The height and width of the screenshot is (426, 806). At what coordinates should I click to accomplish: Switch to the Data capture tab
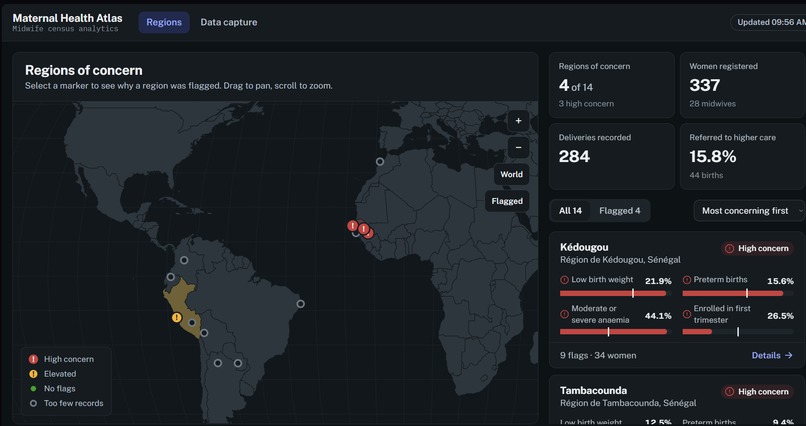(x=229, y=22)
